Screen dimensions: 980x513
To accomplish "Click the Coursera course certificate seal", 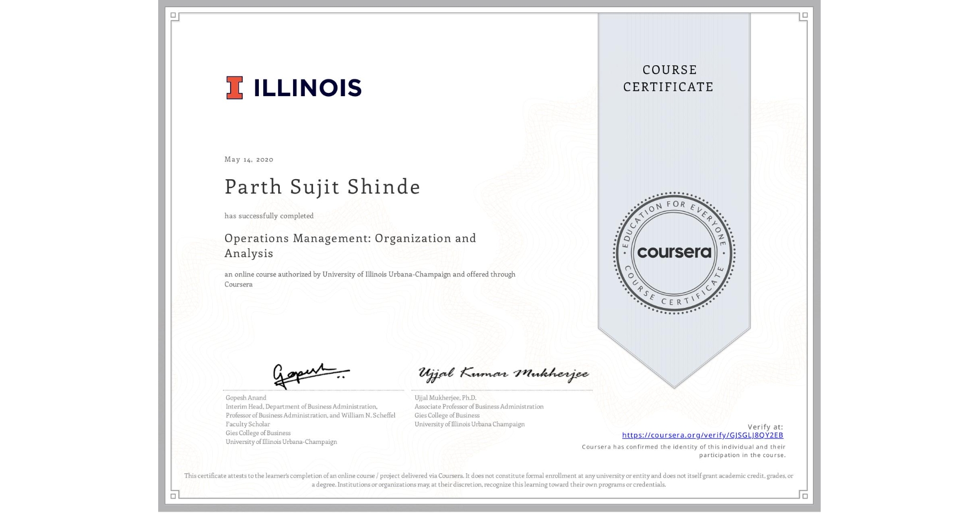I will coord(674,253).
